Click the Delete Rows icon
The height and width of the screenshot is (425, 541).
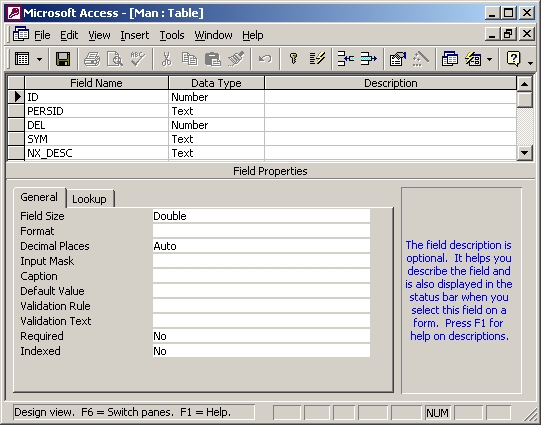tap(368, 59)
